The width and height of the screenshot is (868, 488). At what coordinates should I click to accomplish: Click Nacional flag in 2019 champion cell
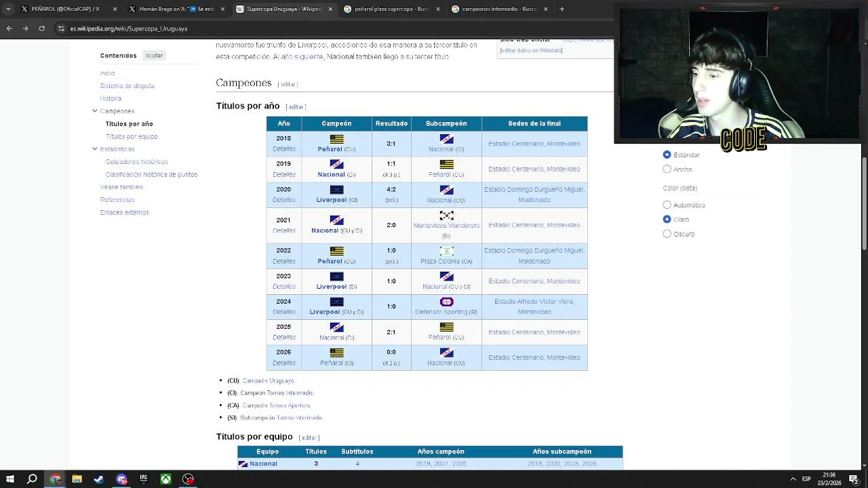(336, 164)
